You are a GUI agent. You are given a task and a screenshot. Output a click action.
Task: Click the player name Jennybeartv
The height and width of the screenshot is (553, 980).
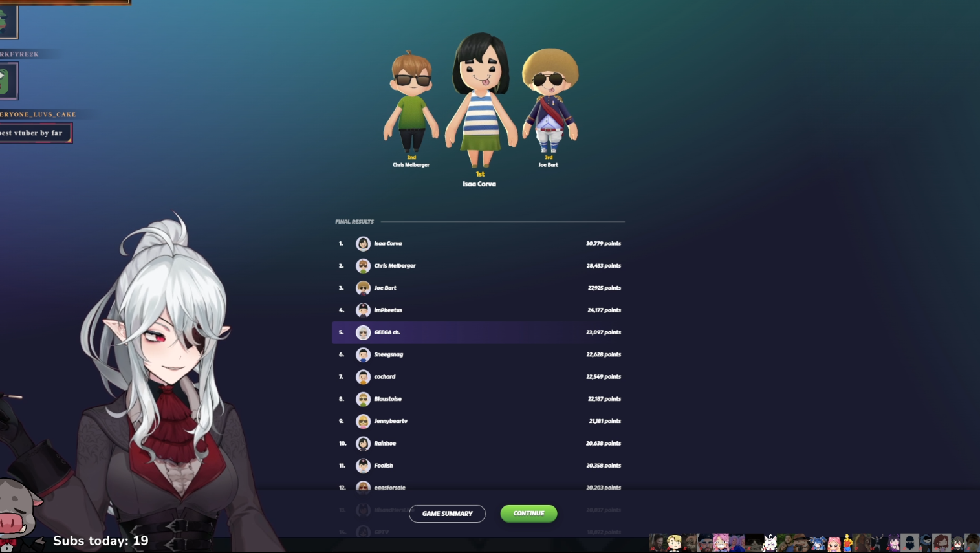point(391,421)
